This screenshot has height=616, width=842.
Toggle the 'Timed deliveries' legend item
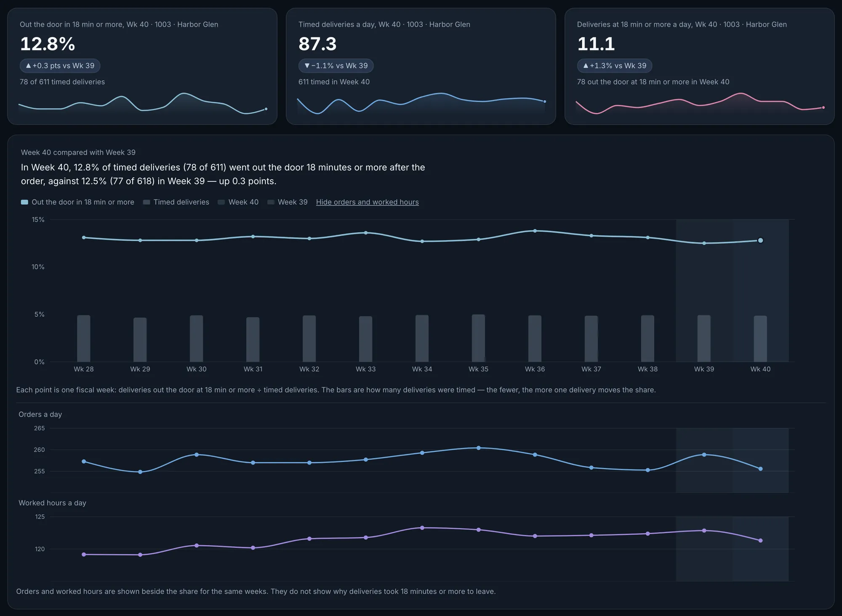pyautogui.click(x=176, y=202)
